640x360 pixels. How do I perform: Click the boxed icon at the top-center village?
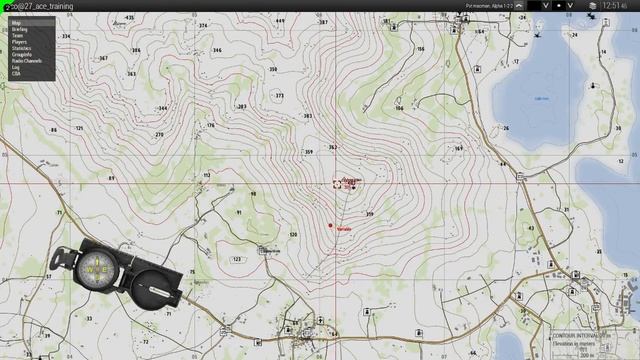click(453, 31)
